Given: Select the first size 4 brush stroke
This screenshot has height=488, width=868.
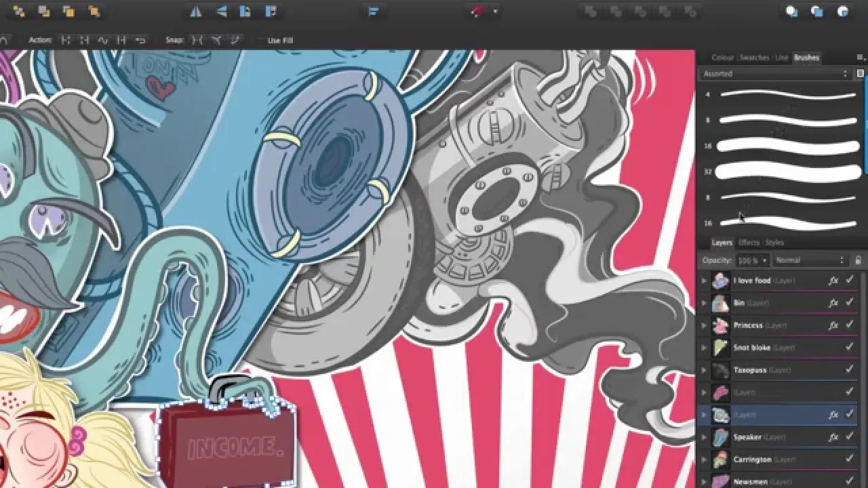Looking at the screenshot, I should click(x=788, y=95).
